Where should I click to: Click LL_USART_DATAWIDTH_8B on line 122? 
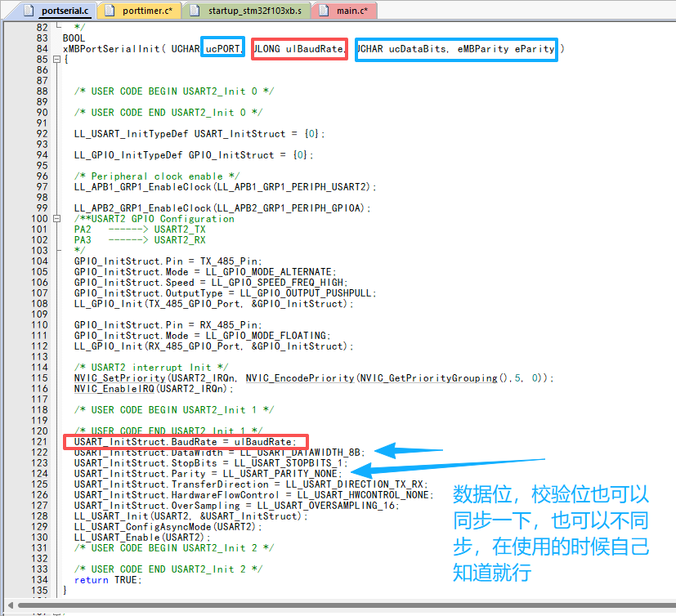click(x=300, y=453)
